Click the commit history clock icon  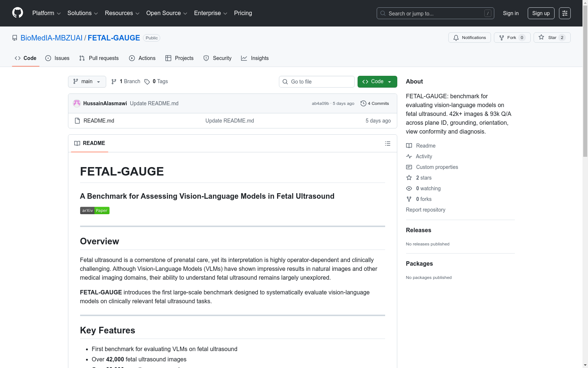point(363,103)
